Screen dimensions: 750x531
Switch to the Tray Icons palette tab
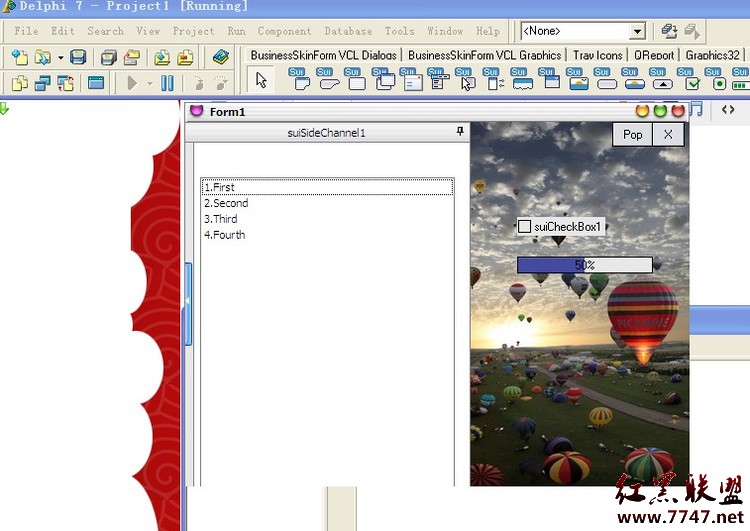click(x=598, y=55)
